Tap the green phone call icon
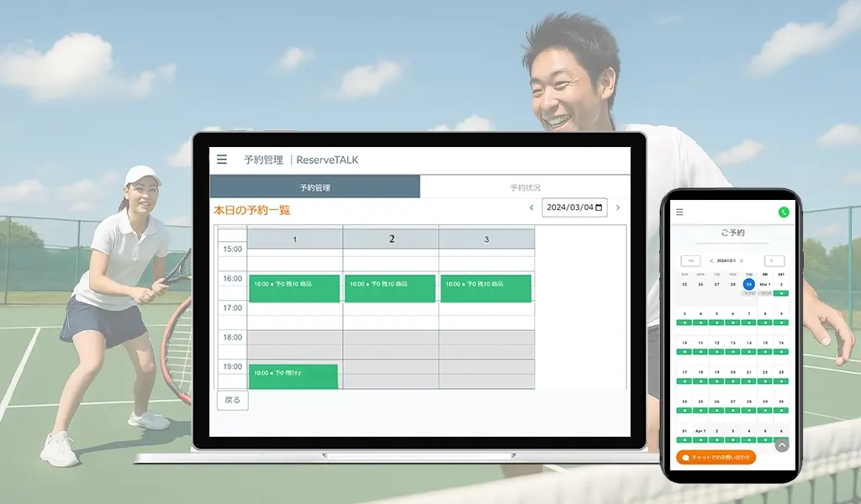 [x=784, y=212]
